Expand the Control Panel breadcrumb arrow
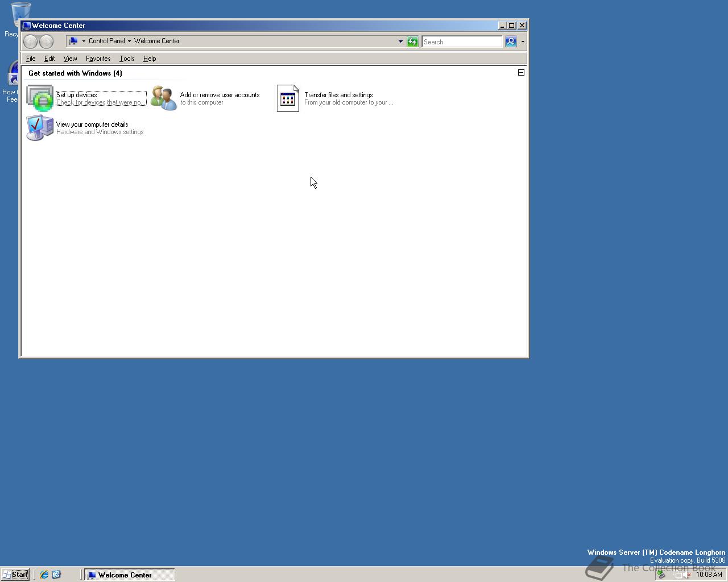This screenshot has width=728, height=582. [129, 41]
